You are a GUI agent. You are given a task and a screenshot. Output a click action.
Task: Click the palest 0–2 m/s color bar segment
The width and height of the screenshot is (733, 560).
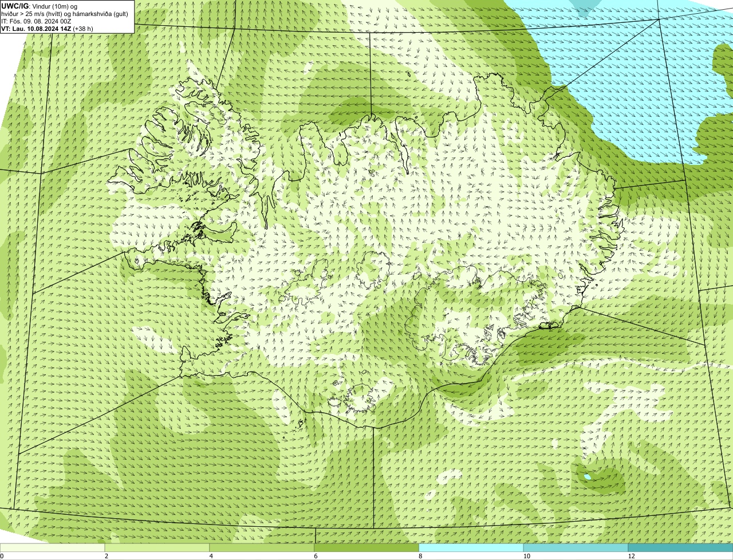pos(53,547)
